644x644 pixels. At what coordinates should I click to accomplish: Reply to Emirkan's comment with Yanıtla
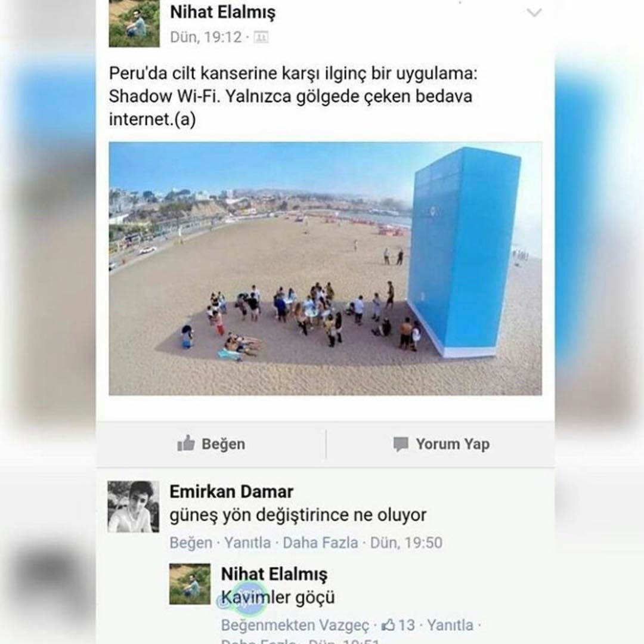tap(247, 543)
